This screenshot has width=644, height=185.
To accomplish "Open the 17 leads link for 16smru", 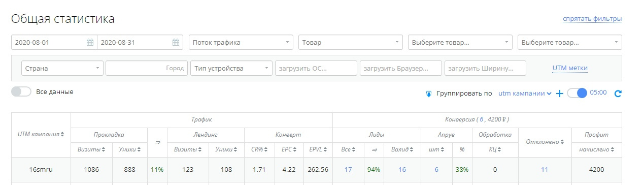I will coord(348,170).
